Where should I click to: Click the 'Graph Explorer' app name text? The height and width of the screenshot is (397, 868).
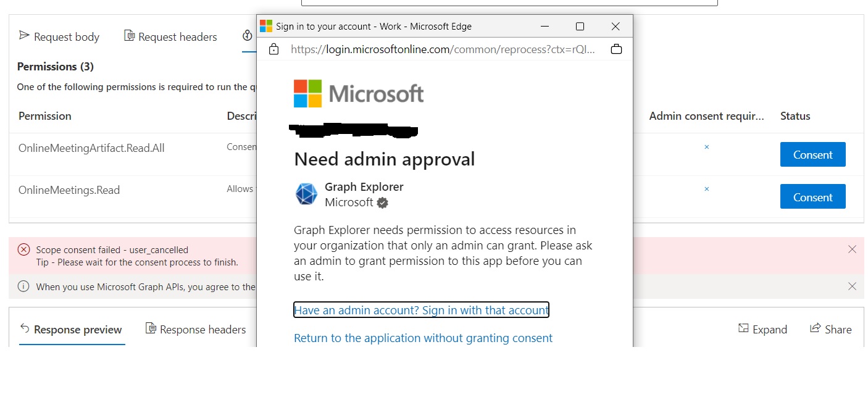364,187
